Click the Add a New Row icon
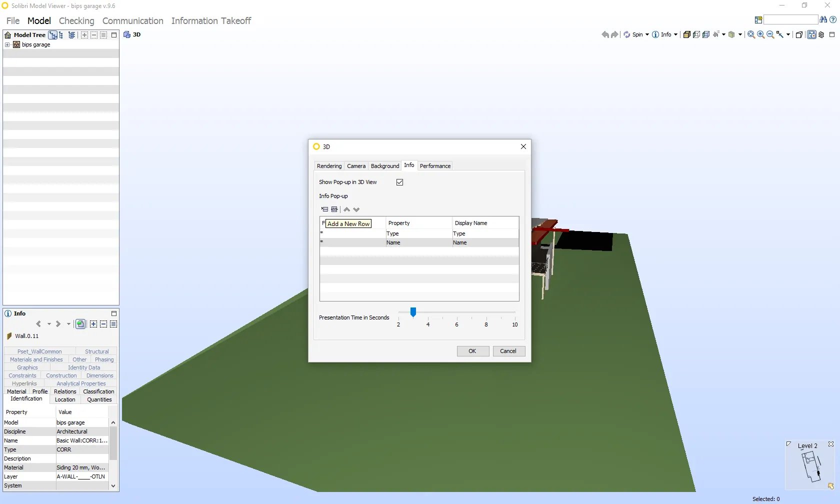The image size is (840, 504). click(x=324, y=209)
